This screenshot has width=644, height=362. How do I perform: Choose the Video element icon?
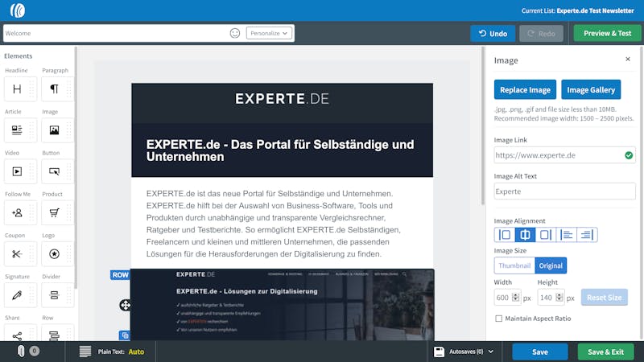pos(17,171)
